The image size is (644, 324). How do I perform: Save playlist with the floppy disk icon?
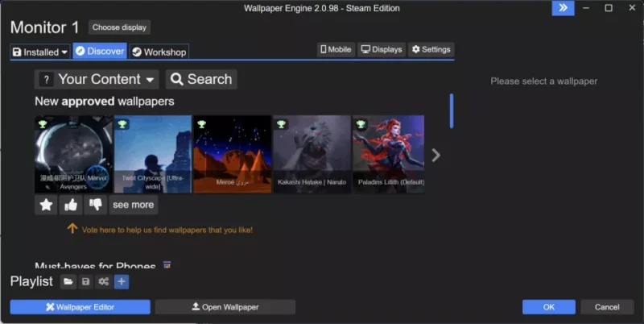pos(86,281)
